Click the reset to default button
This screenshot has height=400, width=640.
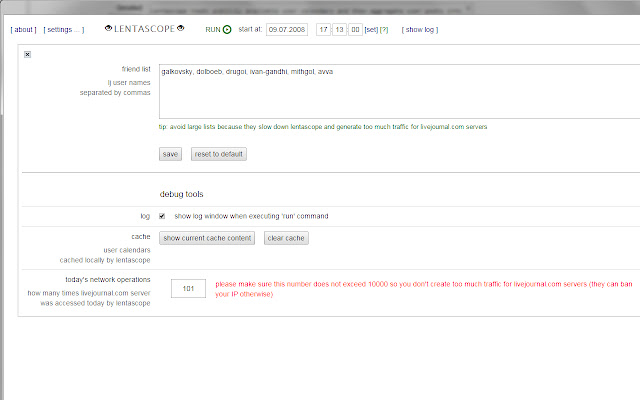pyautogui.click(x=219, y=154)
